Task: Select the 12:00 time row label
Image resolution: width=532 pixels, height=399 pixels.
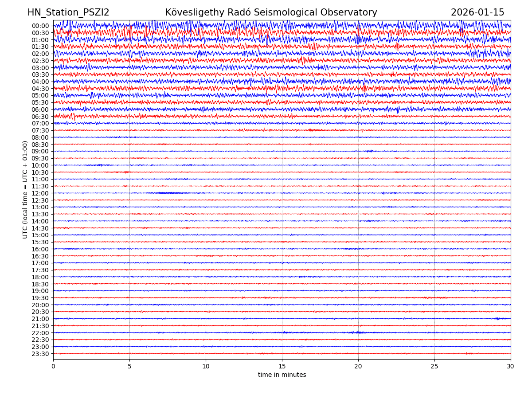Action: pyautogui.click(x=40, y=193)
